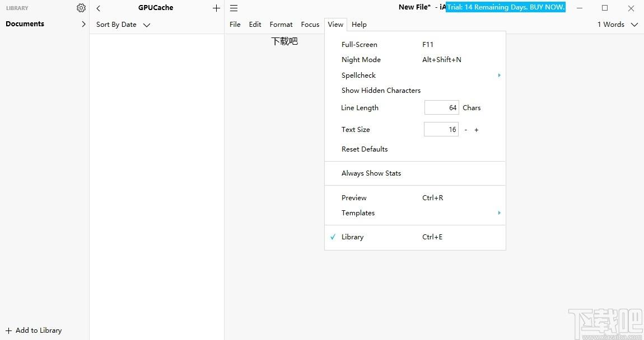Maximize the application window

tap(605, 8)
